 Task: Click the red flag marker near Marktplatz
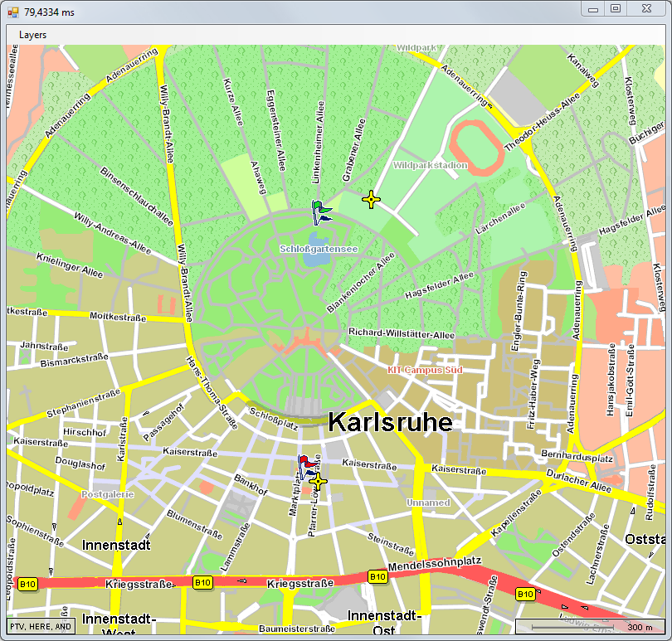click(x=304, y=466)
